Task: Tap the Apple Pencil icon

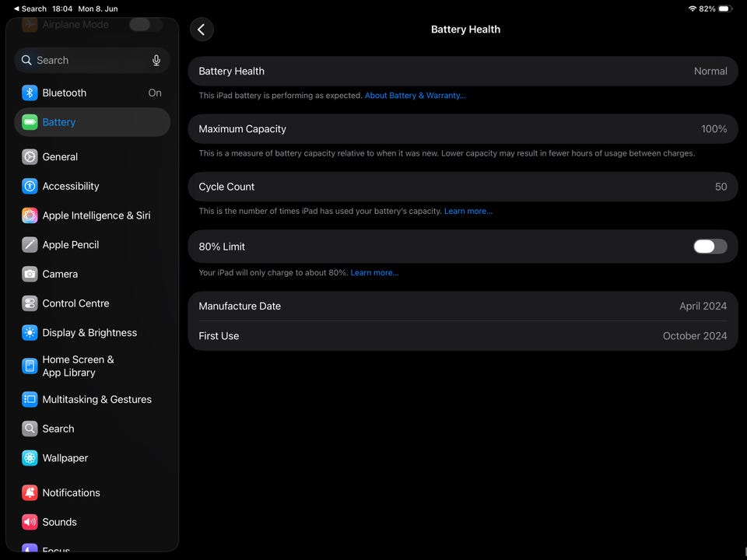Action: (x=30, y=245)
